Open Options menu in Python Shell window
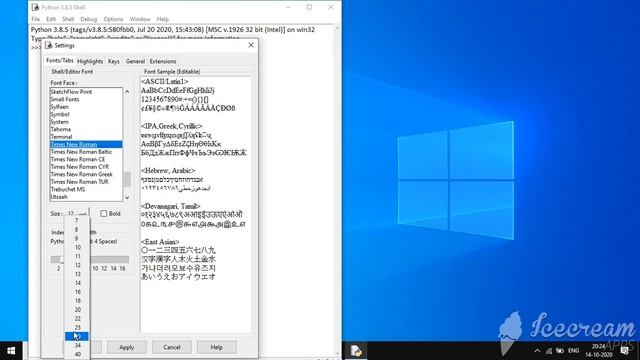Image resolution: width=640 pixels, height=360 pixels. (x=113, y=19)
